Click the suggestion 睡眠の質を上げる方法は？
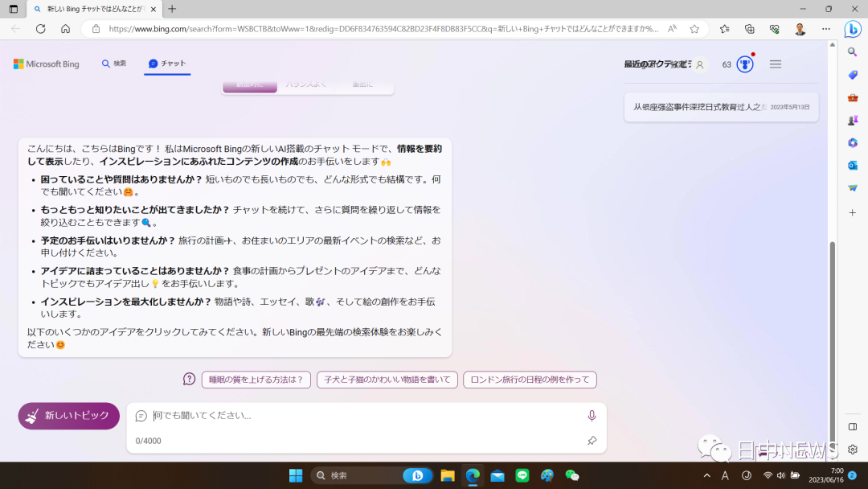The image size is (868, 489). tap(256, 380)
